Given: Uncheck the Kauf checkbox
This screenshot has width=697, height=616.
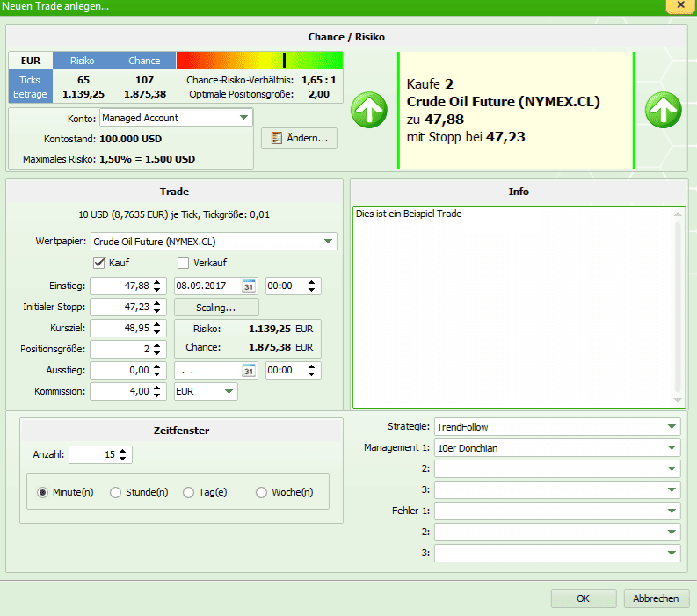Looking at the screenshot, I should pyautogui.click(x=99, y=263).
